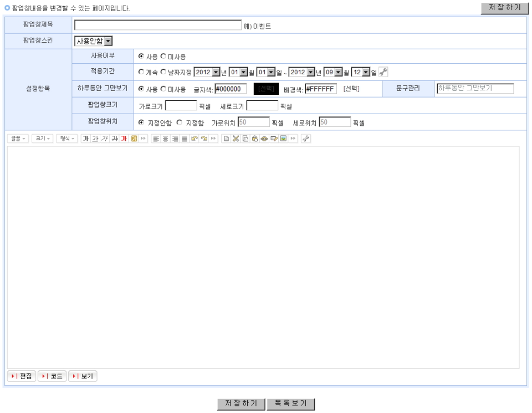Apply strikethrough formatting in the editor
Screen dimensions: 532x413
(x=115, y=138)
